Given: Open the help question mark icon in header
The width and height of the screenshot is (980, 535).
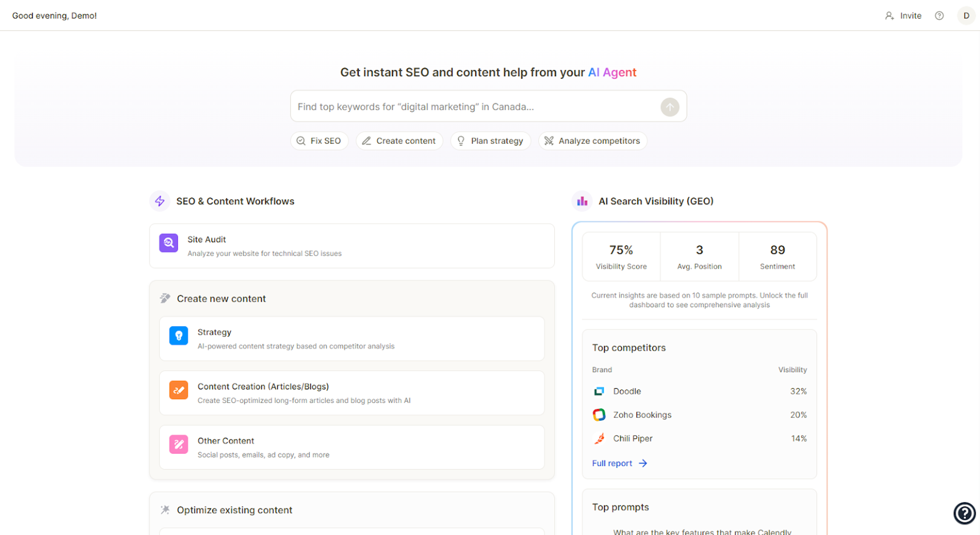Looking at the screenshot, I should coord(939,16).
